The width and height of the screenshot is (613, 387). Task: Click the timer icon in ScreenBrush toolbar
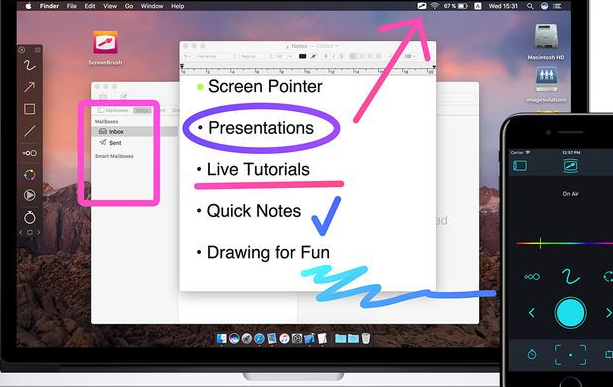point(29,217)
